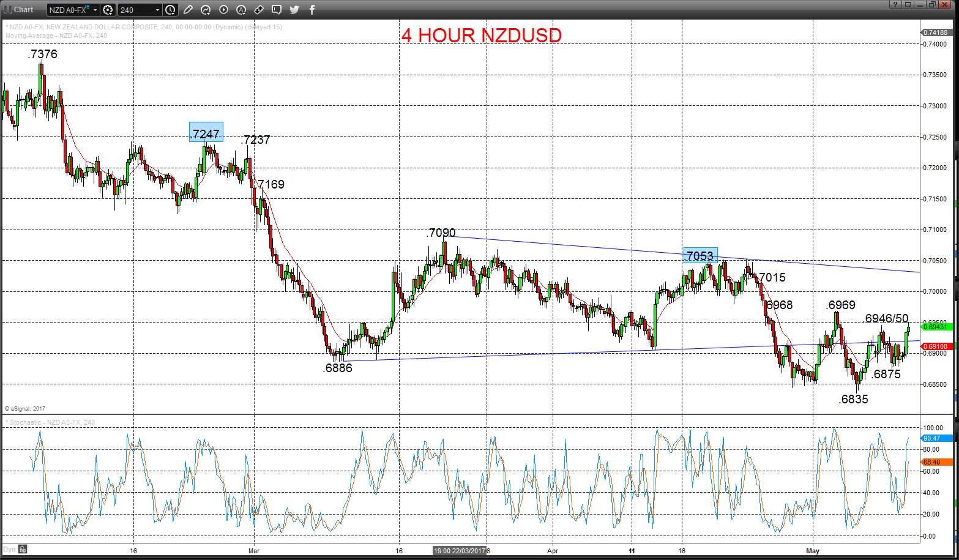The height and width of the screenshot is (560, 959).
Task: Expand the NZD A0-FX symbol dropdown
Action: coord(95,10)
